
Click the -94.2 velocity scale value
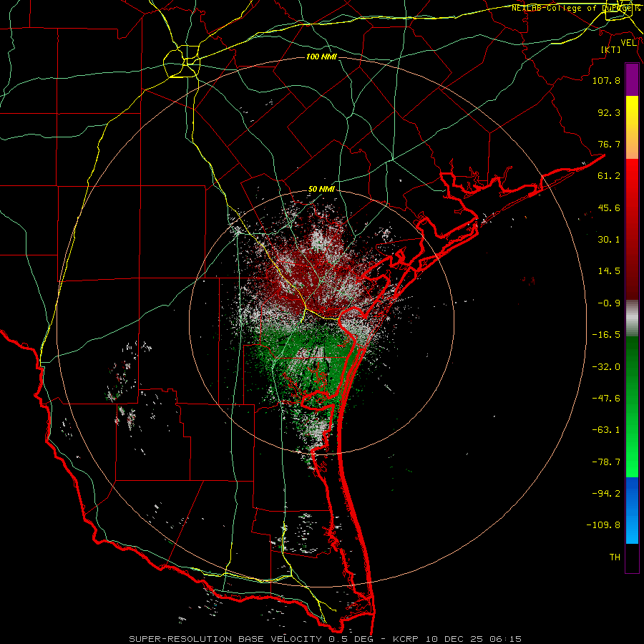606,494
